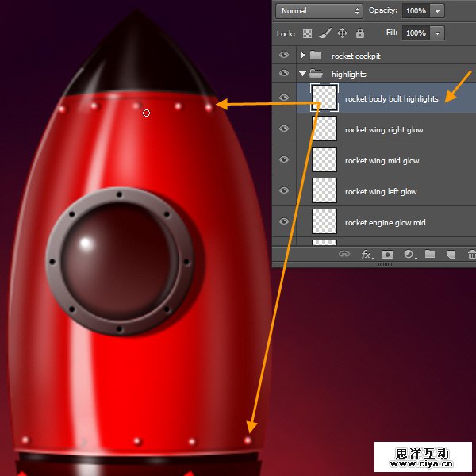Open the Fill slider dropdown arrow
Image resolution: width=476 pixels, height=476 pixels.
coord(437,33)
